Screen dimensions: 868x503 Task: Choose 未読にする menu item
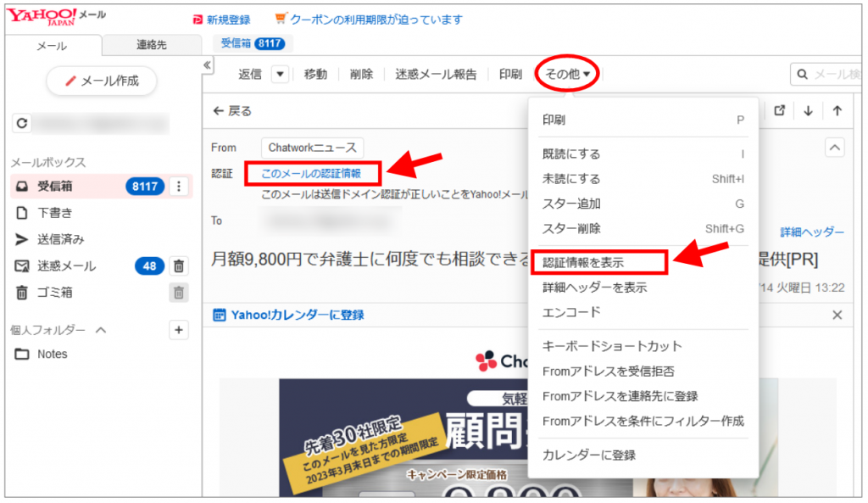[643, 179]
